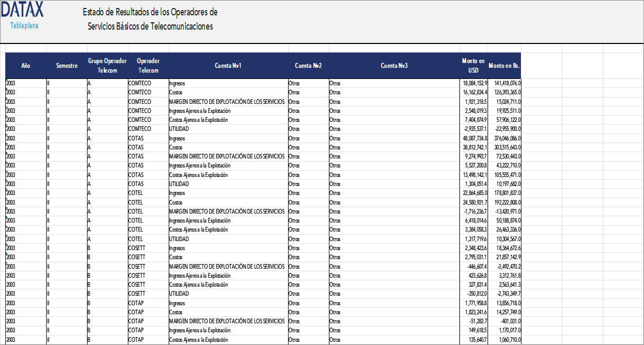
Task: Select the Año column header
Action: tap(25, 66)
